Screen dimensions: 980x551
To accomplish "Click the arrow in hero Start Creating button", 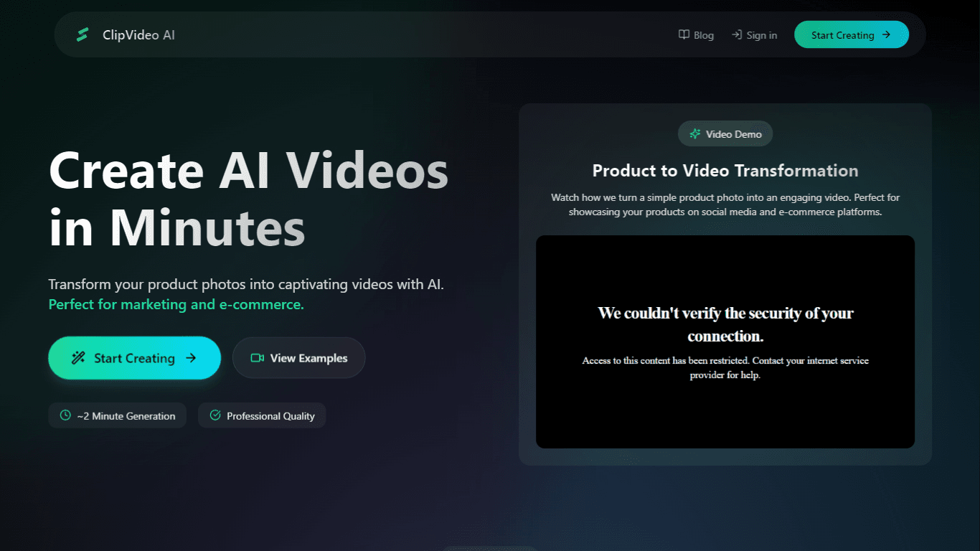I will click(x=191, y=358).
